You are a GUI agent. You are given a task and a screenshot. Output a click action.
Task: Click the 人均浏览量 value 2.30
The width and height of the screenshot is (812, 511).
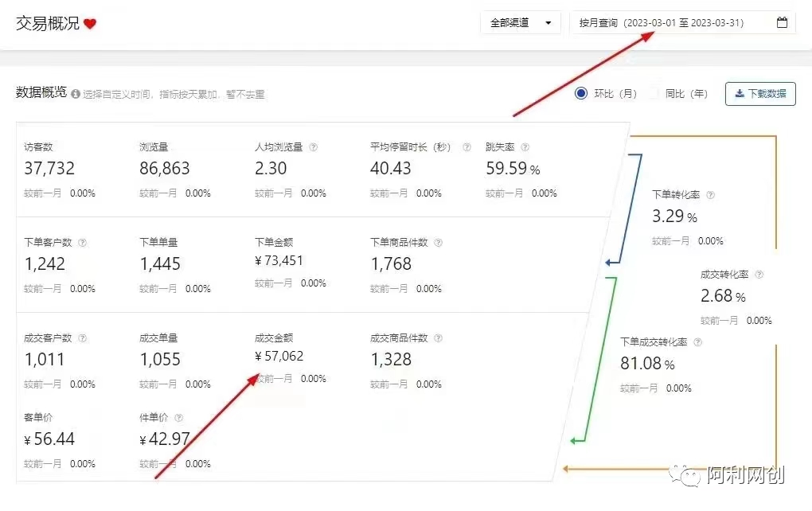[271, 168]
